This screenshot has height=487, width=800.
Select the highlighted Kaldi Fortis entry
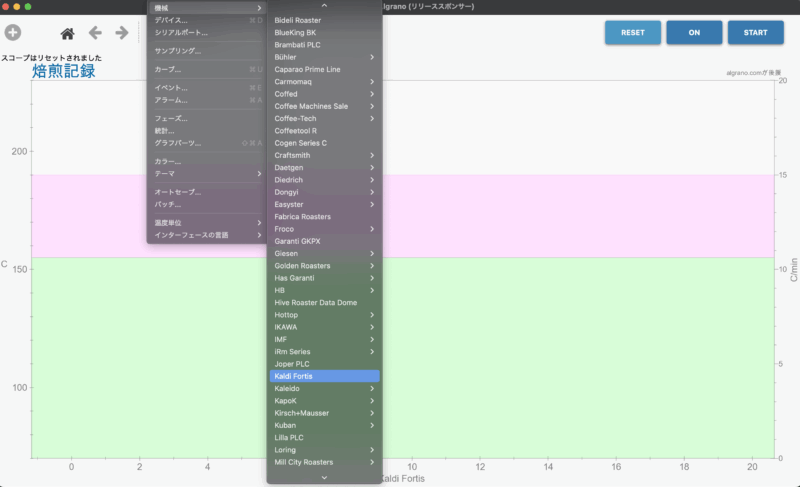[324, 376]
